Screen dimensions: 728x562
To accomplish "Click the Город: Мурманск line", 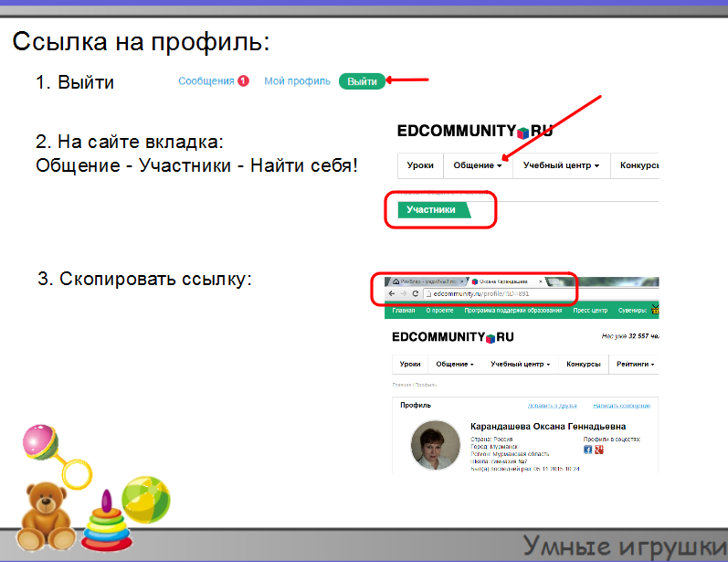I will click(x=494, y=446).
